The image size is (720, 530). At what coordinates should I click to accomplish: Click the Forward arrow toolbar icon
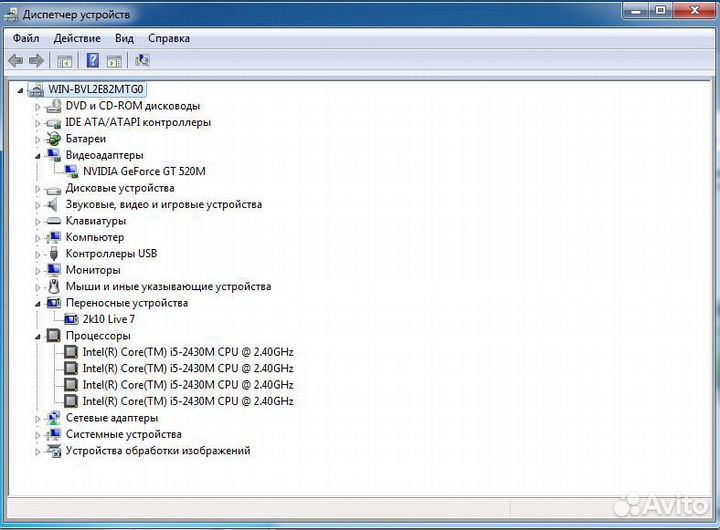click(36, 60)
